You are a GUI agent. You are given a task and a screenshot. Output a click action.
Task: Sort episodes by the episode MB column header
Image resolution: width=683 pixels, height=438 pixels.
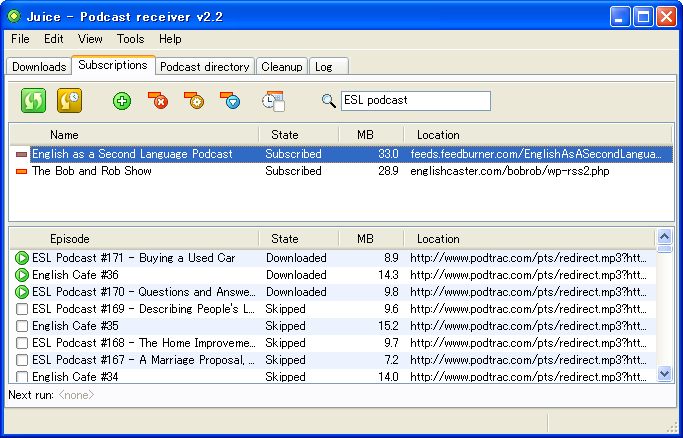click(371, 239)
